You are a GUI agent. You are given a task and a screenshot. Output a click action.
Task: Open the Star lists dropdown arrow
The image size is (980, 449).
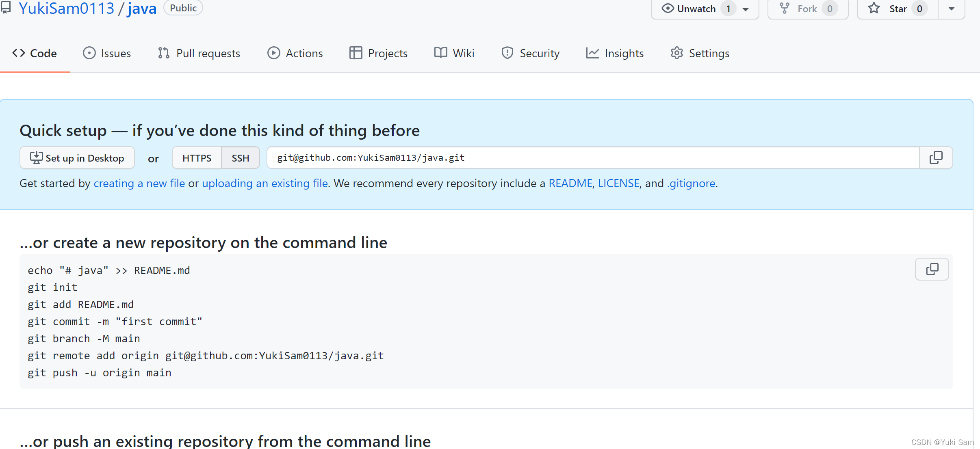click(x=952, y=9)
